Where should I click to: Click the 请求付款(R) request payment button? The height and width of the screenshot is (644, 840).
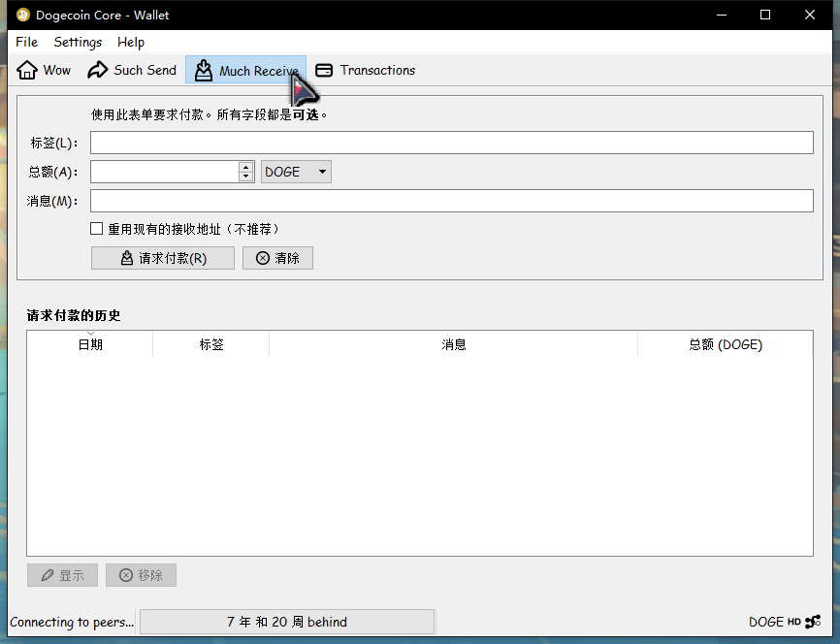[163, 258]
